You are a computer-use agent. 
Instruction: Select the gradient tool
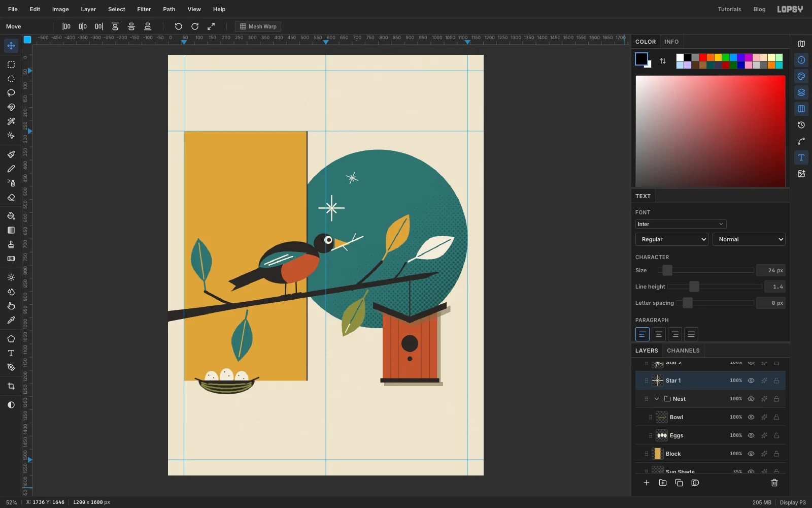pyautogui.click(x=11, y=230)
